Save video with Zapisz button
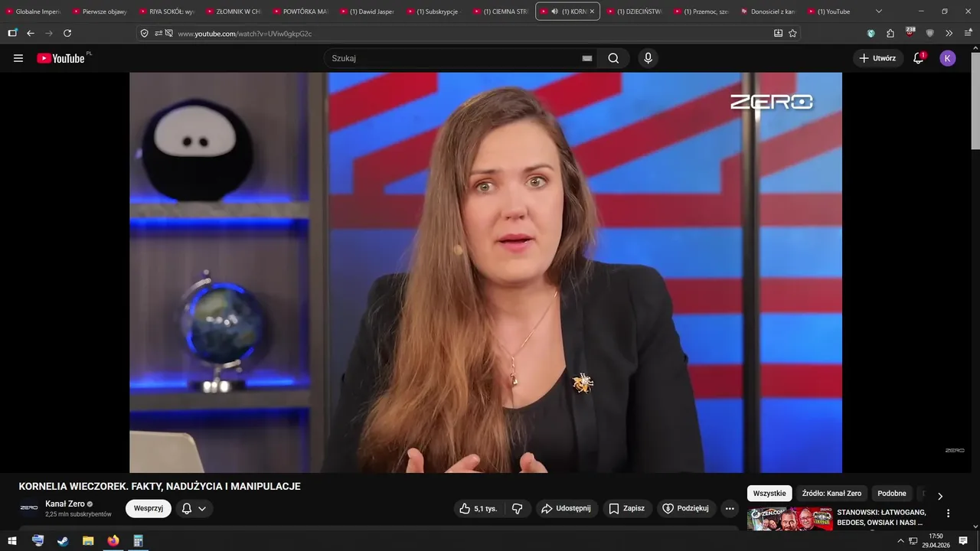The width and height of the screenshot is (980, 551). pyautogui.click(x=626, y=508)
